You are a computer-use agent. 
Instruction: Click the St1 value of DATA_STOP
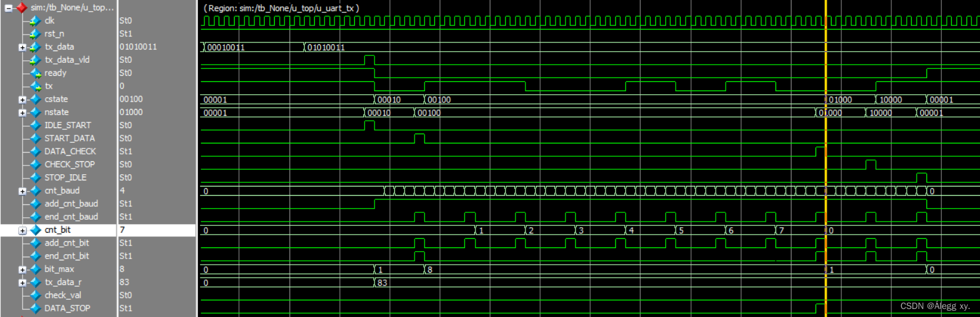[126, 308]
